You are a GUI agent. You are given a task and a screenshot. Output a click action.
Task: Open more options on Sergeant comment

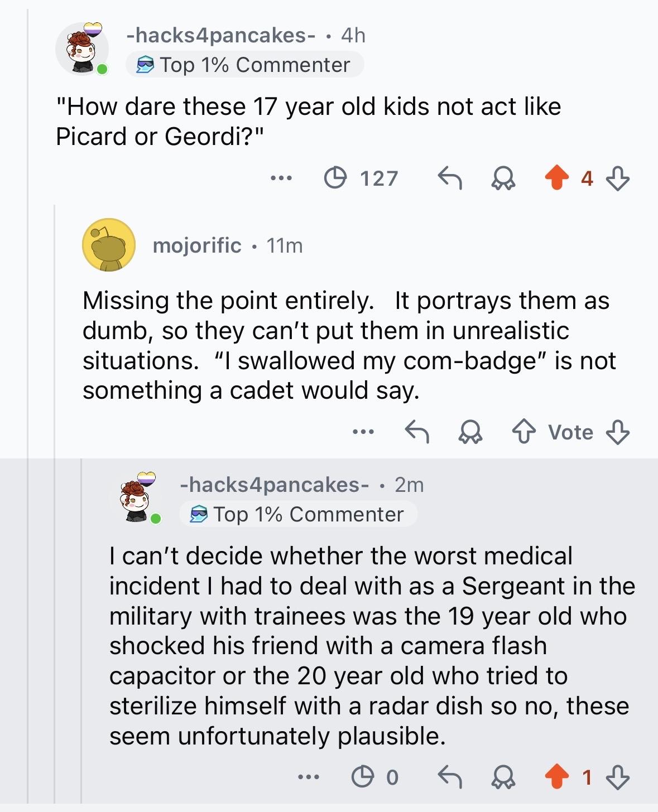(x=309, y=776)
